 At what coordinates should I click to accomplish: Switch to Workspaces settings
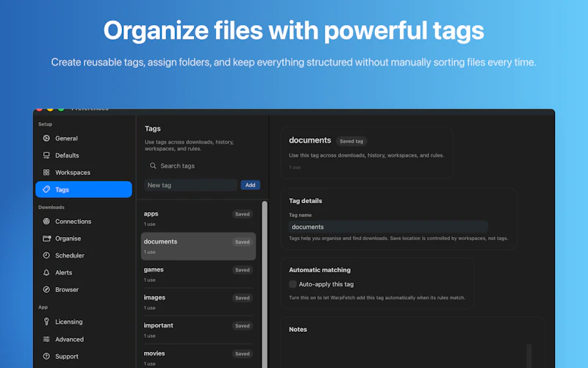coord(84,172)
